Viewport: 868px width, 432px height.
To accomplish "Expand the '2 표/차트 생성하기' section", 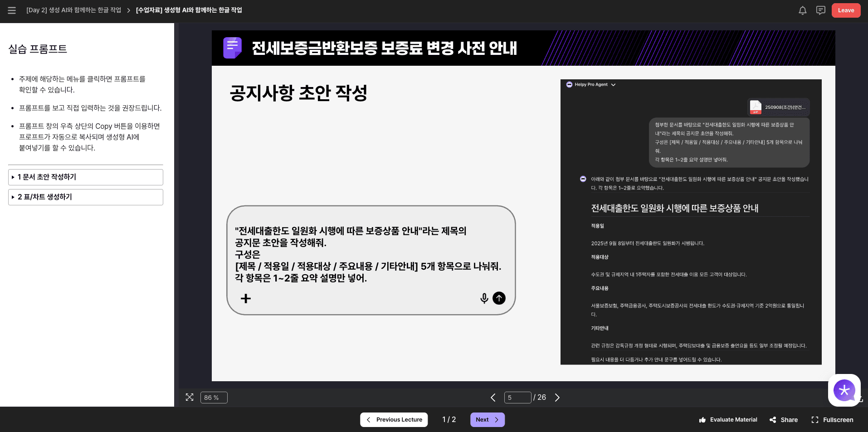I will coord(85,197).
